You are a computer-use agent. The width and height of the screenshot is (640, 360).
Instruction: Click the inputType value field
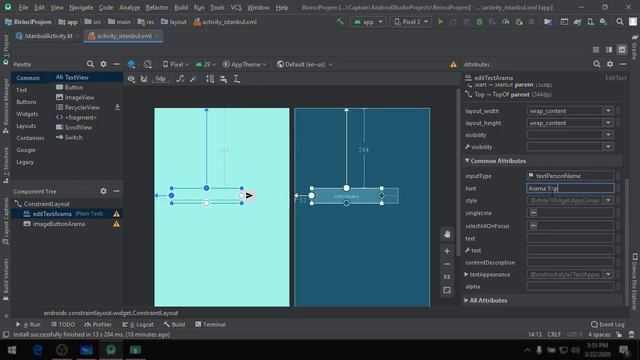coord(570,176)
